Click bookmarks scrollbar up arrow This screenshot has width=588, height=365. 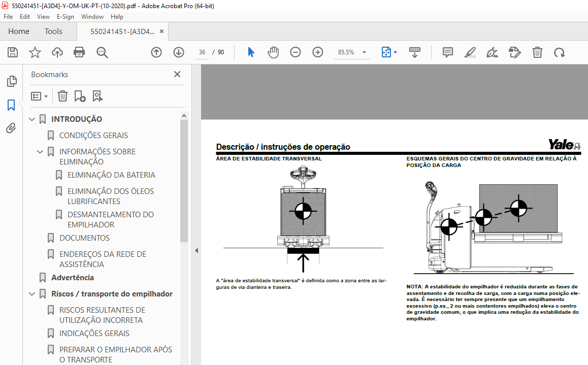tap(184, 116)
